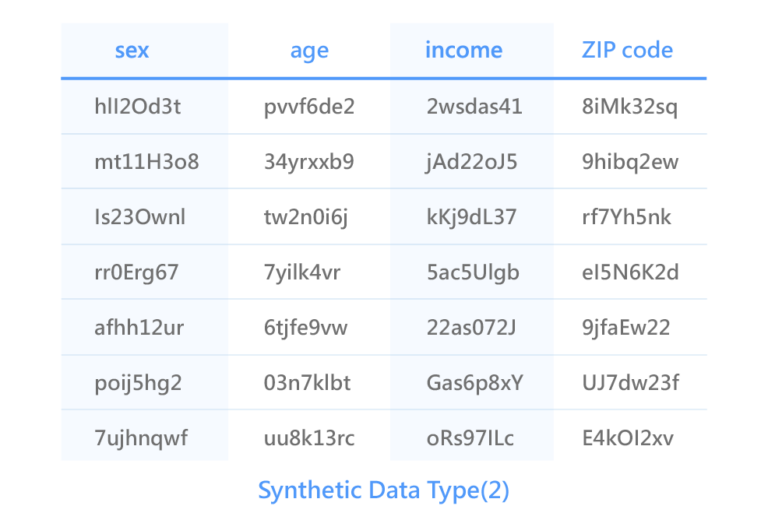This screenshot has width=768, height=527.
Task: Select the cell 5ac5Ulgb
Action: pyautogui.click(x=473, y=273)
